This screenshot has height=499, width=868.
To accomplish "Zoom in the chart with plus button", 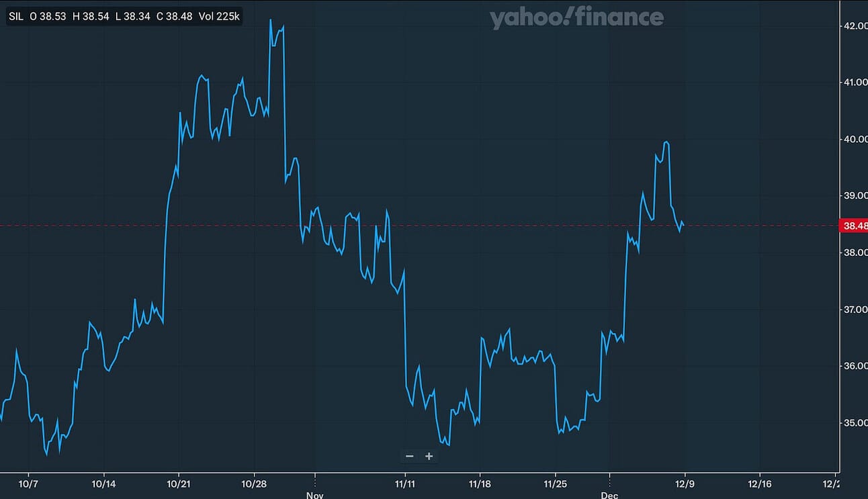I will coord(429,456).
